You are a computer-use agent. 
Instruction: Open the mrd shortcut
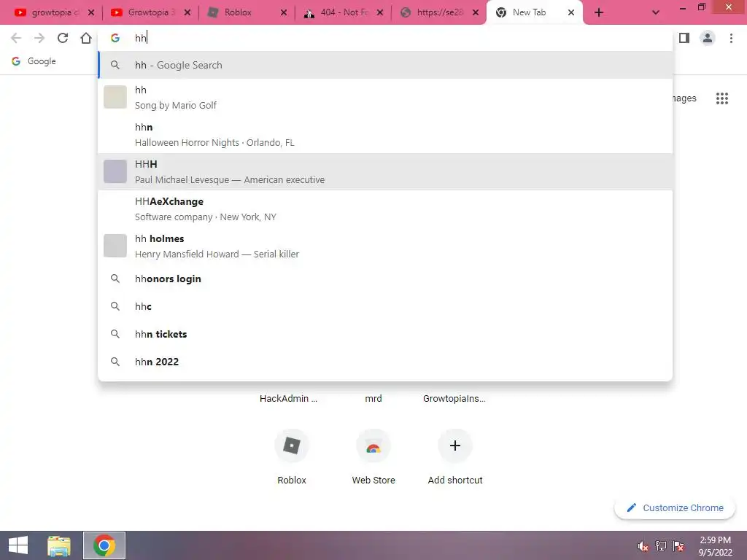tap(373, 398)
